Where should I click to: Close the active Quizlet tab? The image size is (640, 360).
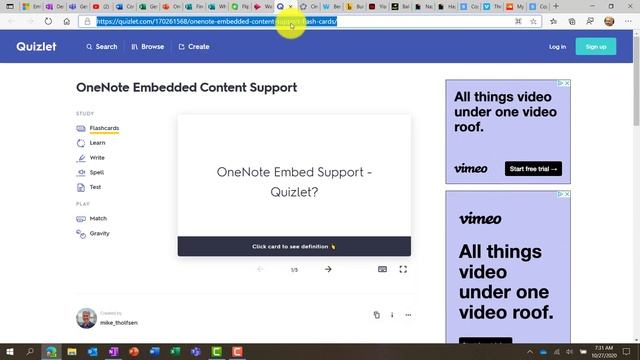[x=291, y=7]
